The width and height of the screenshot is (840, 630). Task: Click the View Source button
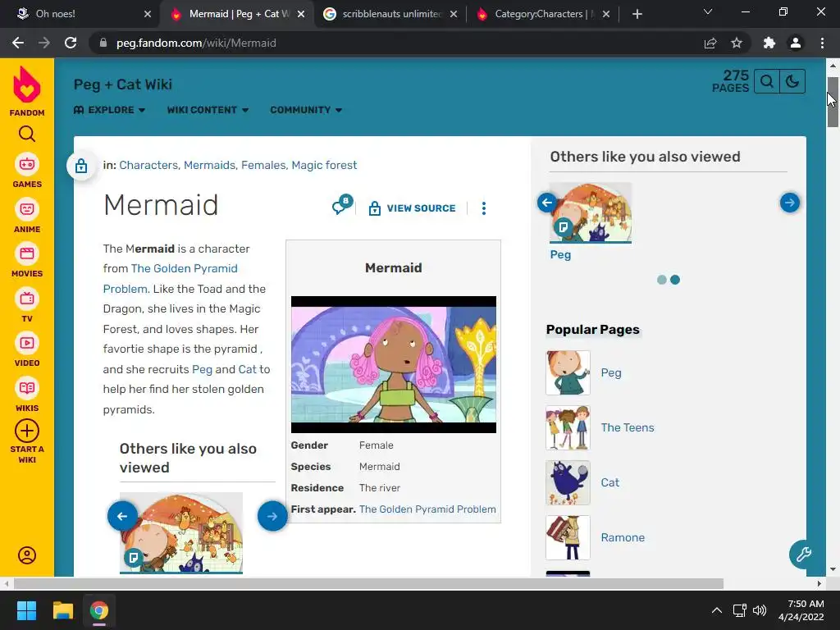click(412, 208)
